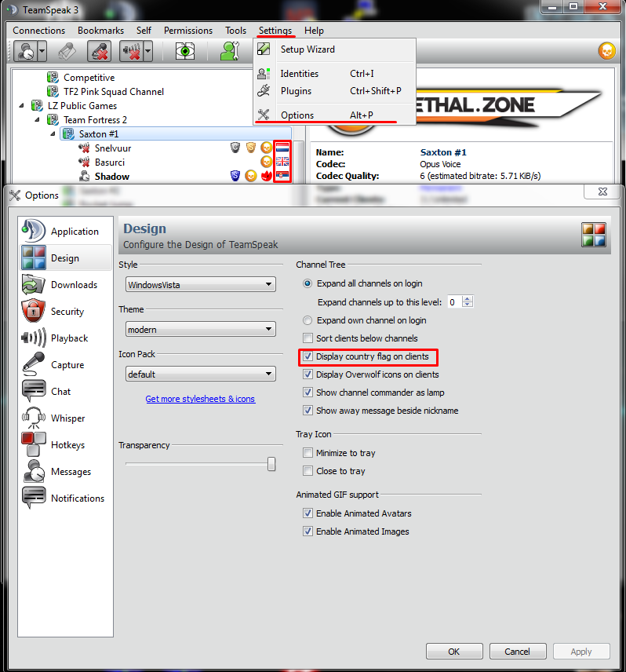Click the connect-to-server toolbar icon
The image size is (626, 672).
pyautogui.click(x=25, y=52)
